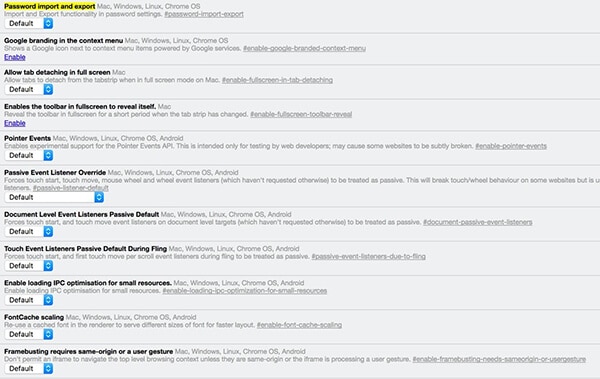Click the #passive-event-listeners-due-to-fling anchor link
Viewport: 600px width, 379px height.
[x=368, y=256]
